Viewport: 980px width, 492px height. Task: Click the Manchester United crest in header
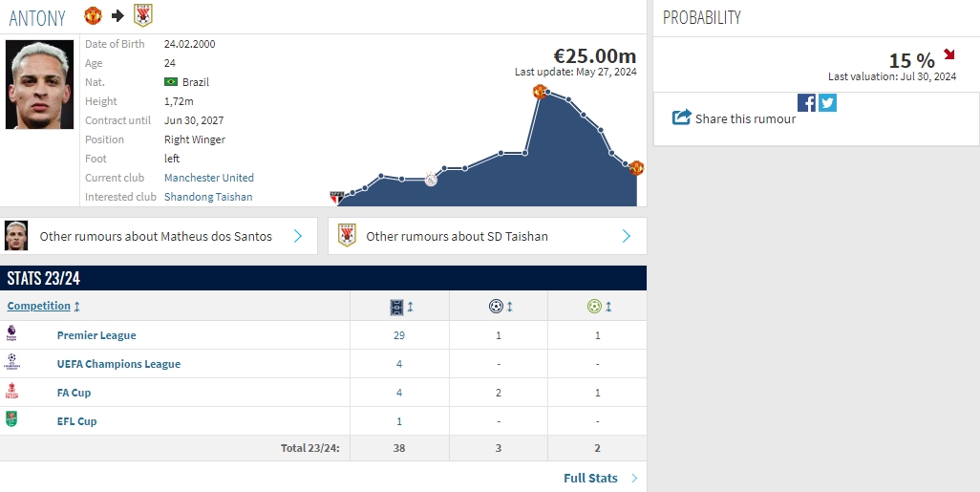tap(93, 15)
